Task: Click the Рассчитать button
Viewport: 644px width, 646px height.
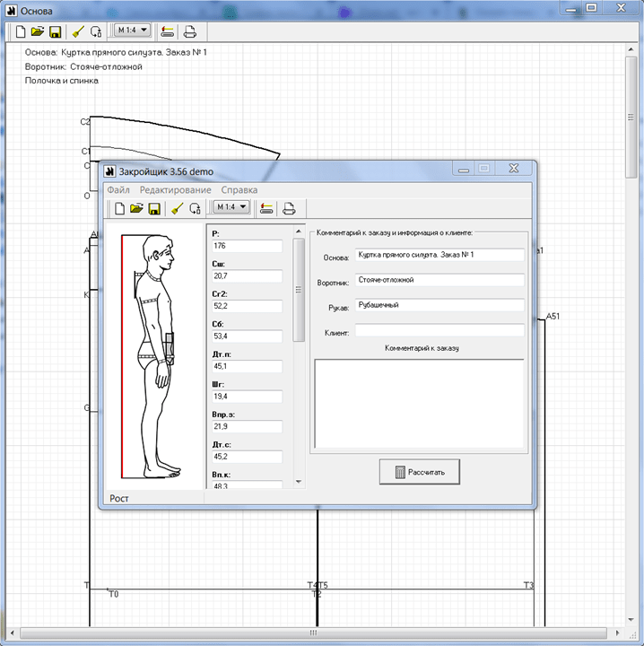Action: (420, 472)
